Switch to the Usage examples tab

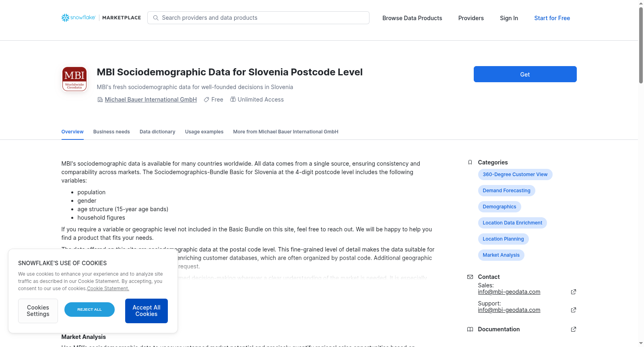(x=204, y=132)
